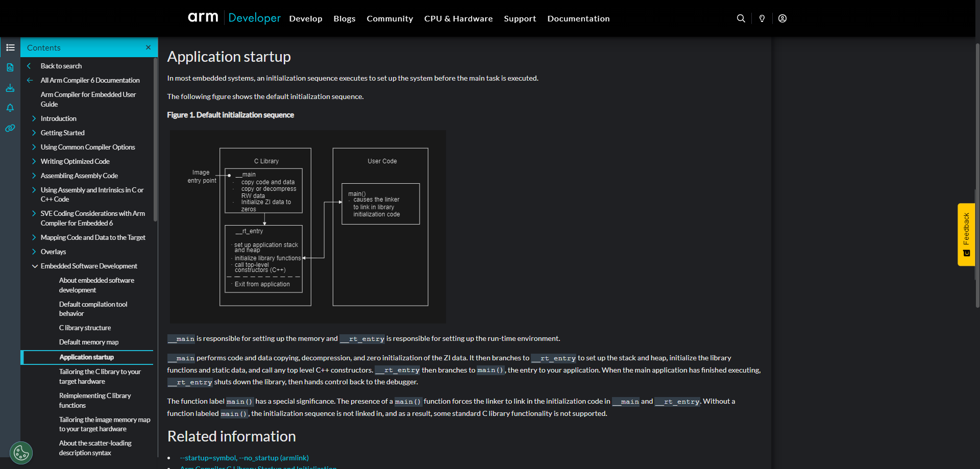The height and width of the screenshot is (469, 980).
Task: Open the Feedback tab
Action: (x=966, y=235)
